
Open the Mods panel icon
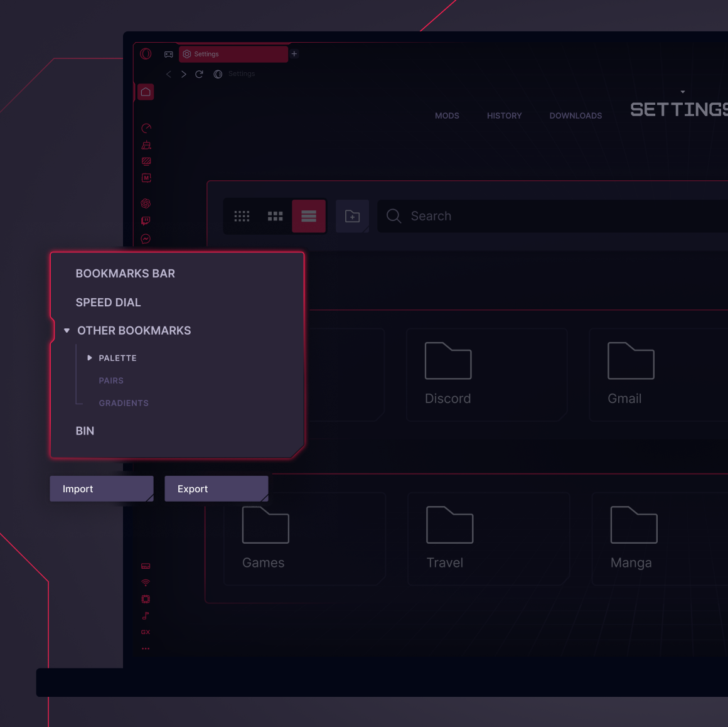[x=146, y=178]
